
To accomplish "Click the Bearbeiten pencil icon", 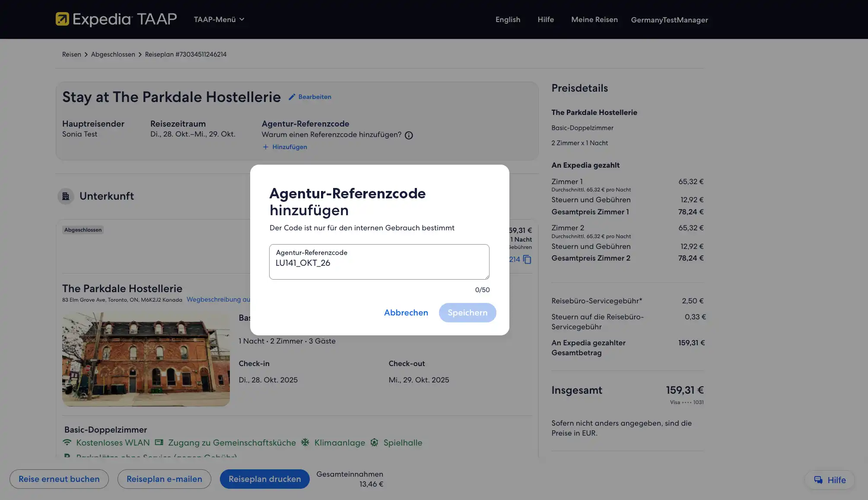I will point(292,97).
